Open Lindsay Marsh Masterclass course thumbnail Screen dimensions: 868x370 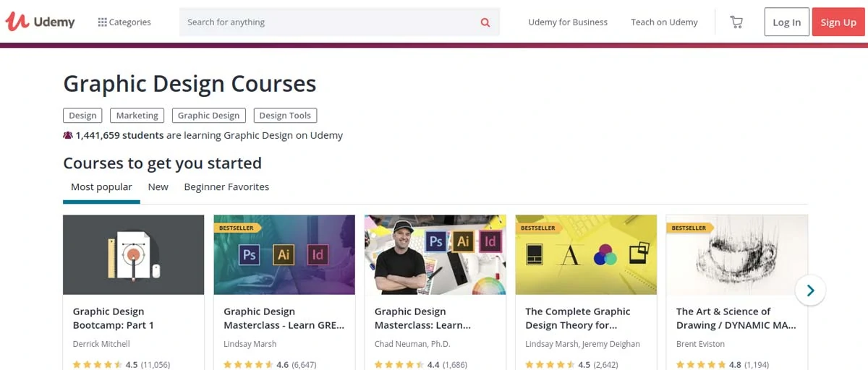[x=284, y=254]
